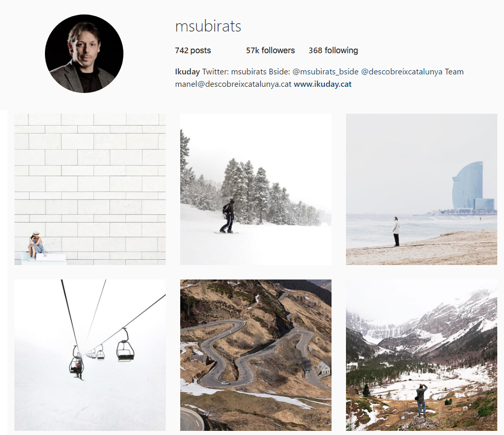Open the snowboarder among snowy trees photo
Screen dimensions: 504x435
(256, 190)
